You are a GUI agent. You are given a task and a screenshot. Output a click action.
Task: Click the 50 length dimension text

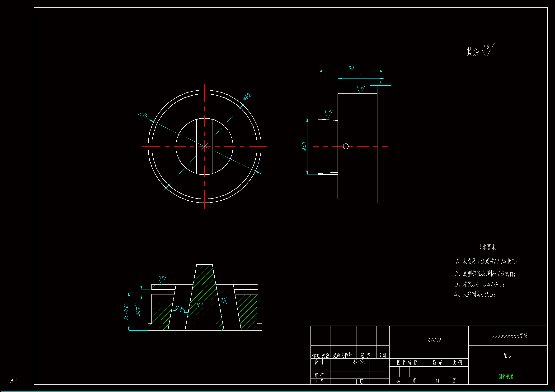(x=351, y=68)
